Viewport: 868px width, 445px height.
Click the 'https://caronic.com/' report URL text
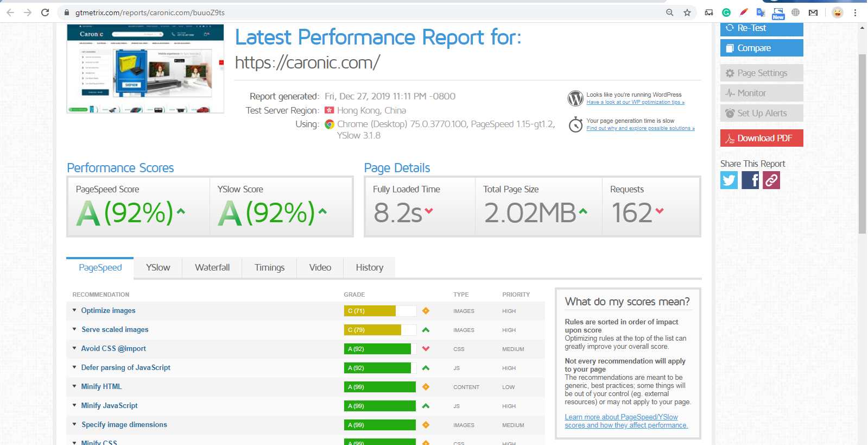[x=307, y=63]
